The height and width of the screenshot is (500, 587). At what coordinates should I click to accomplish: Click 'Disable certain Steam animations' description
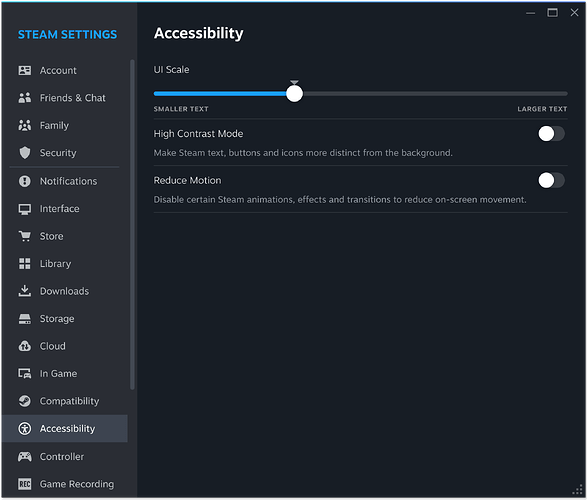tap(340, 199)
